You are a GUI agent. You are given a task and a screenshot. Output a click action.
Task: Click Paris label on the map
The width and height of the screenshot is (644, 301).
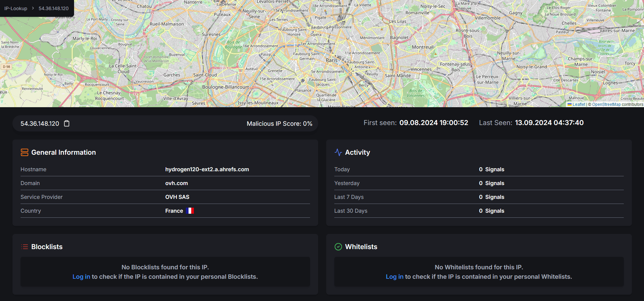331,60
